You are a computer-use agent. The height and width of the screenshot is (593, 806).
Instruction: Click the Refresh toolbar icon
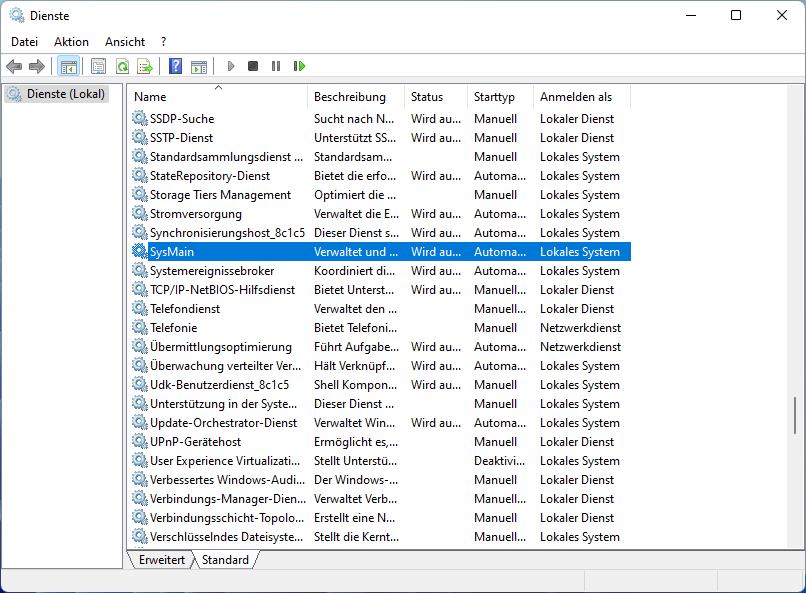tap(122, 66)
